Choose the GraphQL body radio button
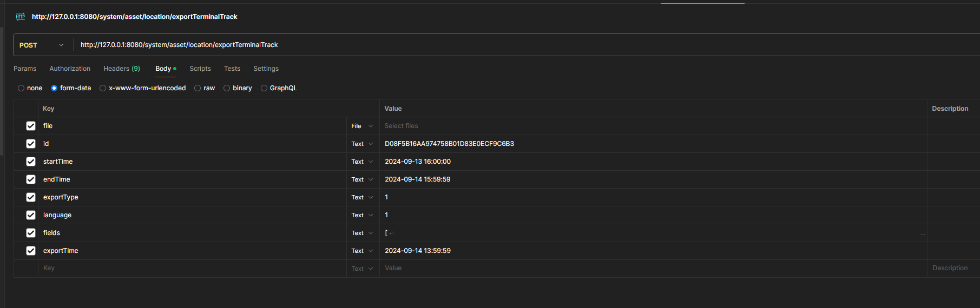 [x=264, y=88]
